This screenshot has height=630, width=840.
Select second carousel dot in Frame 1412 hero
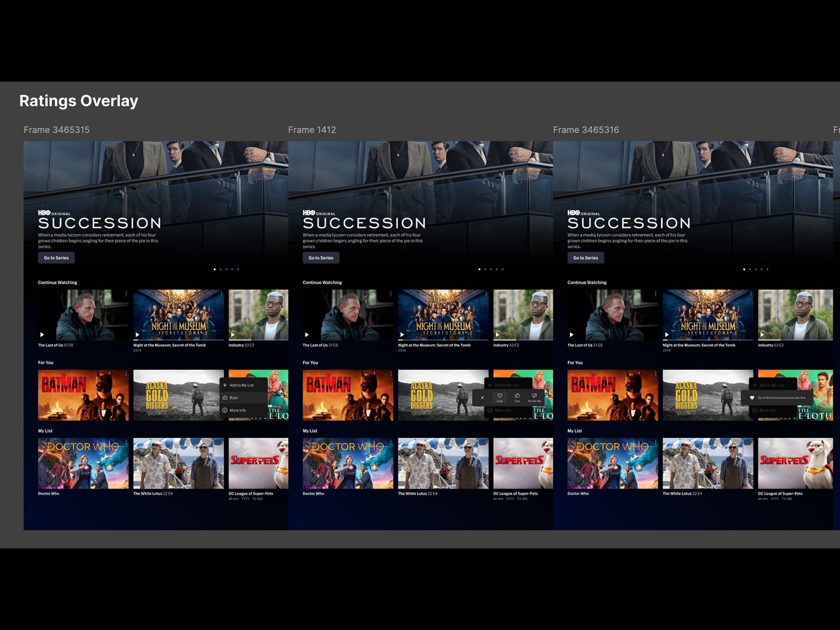click(x=485, y=269)
